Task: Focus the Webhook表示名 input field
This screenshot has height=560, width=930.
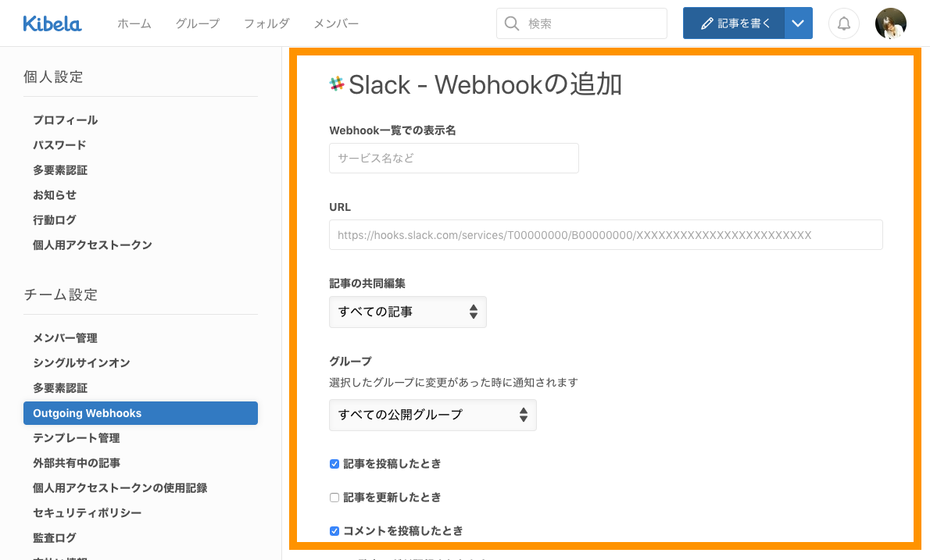Action: coord(453,158)
